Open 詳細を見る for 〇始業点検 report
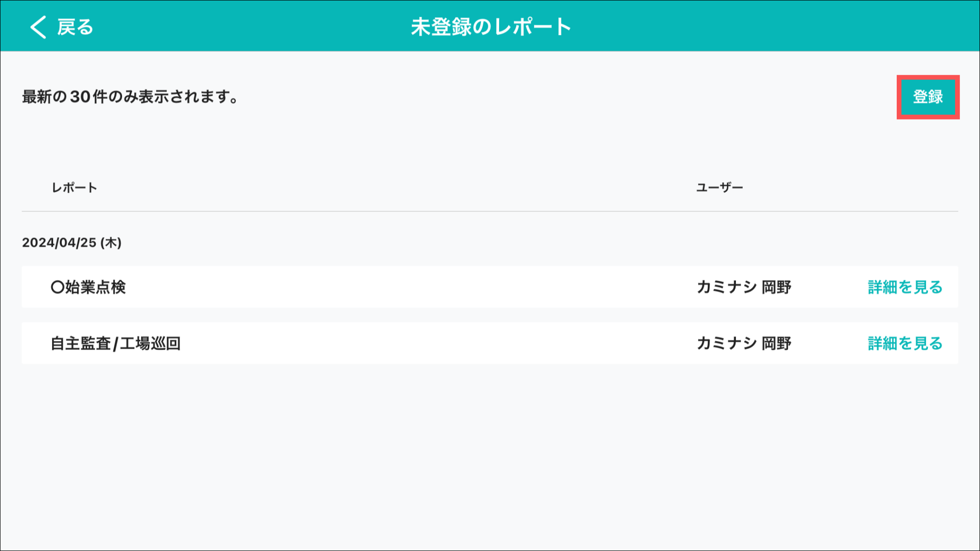 pos(905,287)
